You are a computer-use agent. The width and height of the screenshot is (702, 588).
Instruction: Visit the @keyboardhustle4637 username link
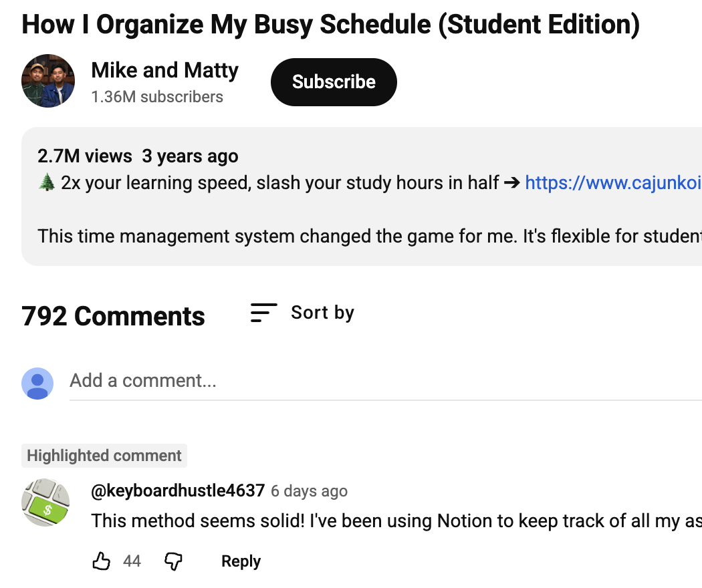click(x=178, y=491)
